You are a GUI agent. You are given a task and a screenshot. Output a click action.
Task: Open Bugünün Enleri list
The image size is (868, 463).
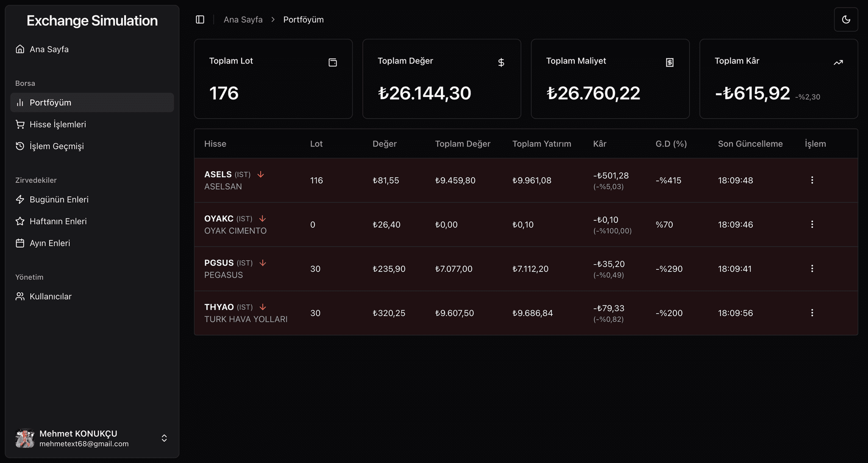92,200
